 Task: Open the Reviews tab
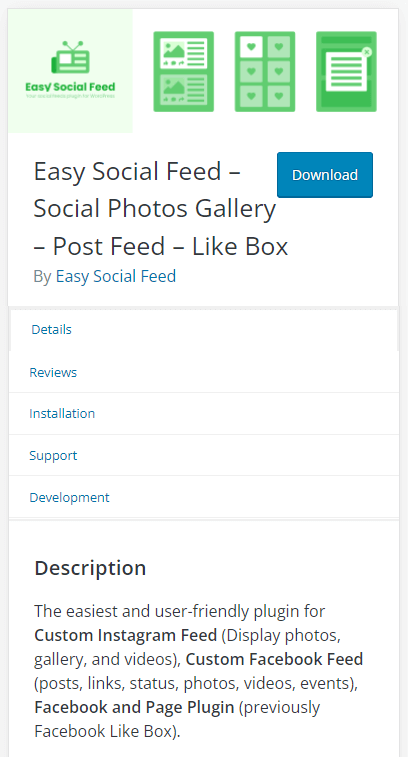point(53,372)
